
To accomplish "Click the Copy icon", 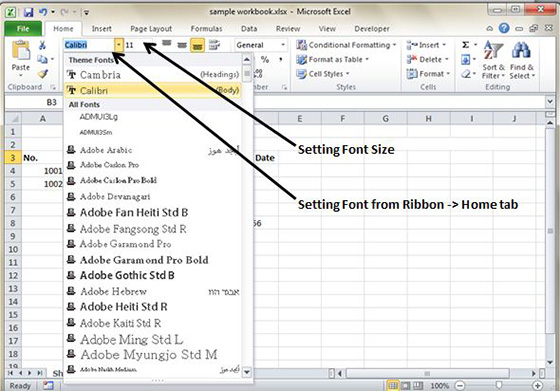I will pyautogui.click(x=42, y=59).
